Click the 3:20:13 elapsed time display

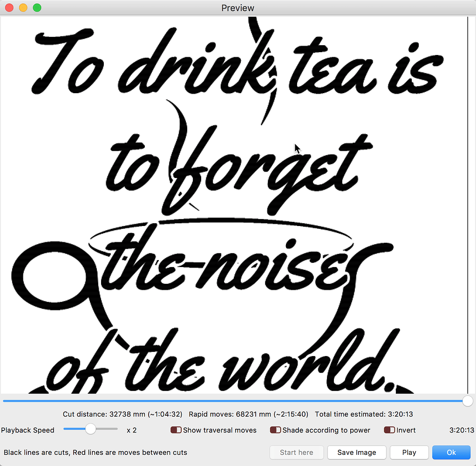[461, 430]
